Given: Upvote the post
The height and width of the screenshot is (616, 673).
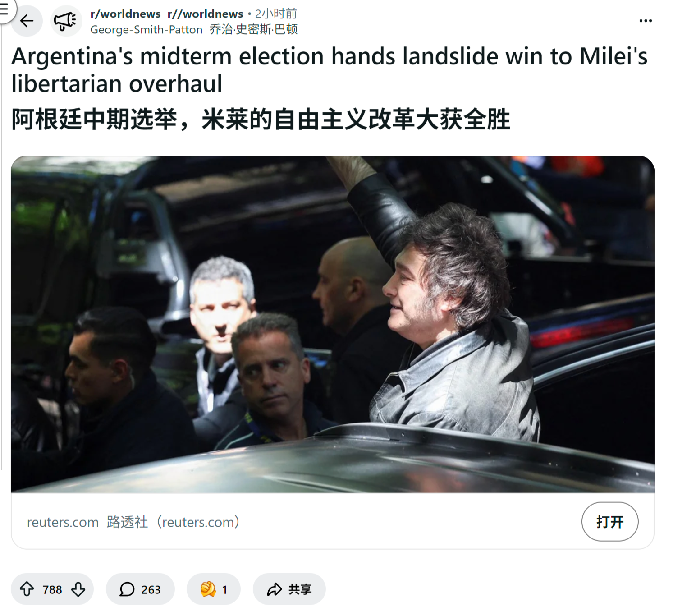Looking at the screenshot, I should pos(27,589).
